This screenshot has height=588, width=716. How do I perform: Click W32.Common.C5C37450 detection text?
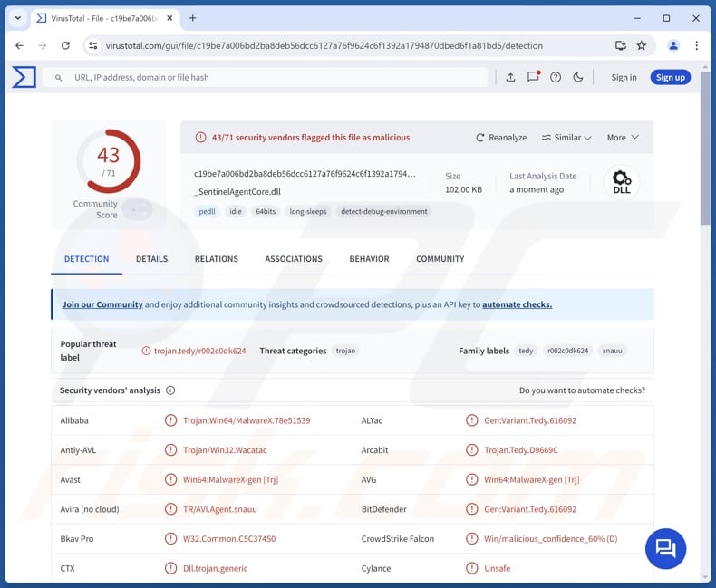click(229, 539)
